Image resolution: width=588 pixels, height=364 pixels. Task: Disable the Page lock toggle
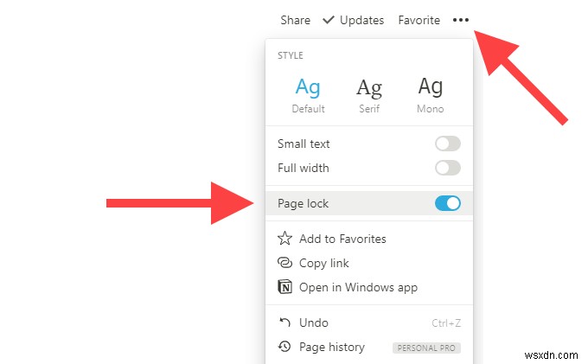coord(447,204)
